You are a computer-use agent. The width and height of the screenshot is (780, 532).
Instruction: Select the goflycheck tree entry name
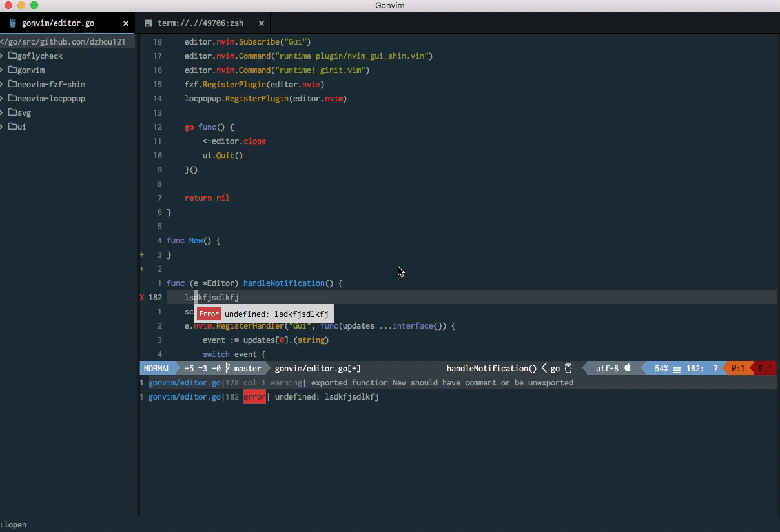pos(40,56)
